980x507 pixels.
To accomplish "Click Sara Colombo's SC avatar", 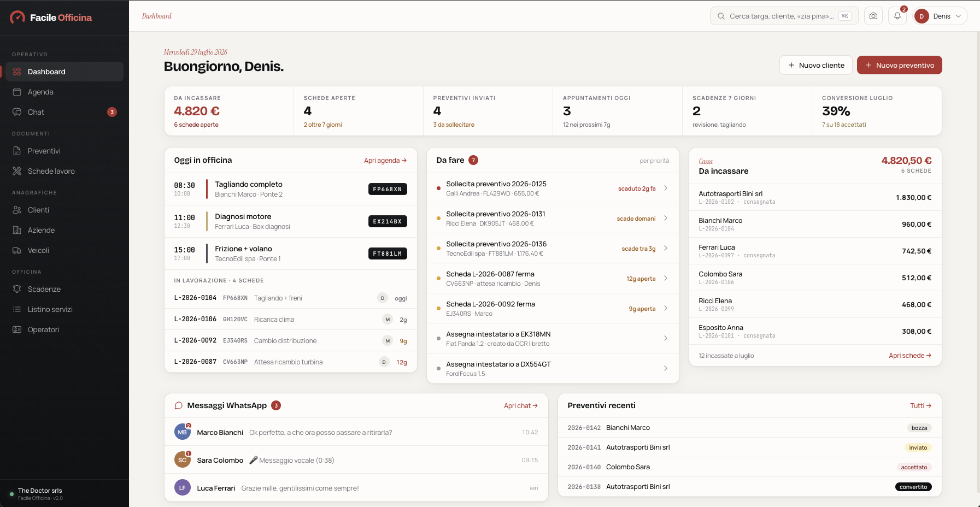I will tap(183, 460).
